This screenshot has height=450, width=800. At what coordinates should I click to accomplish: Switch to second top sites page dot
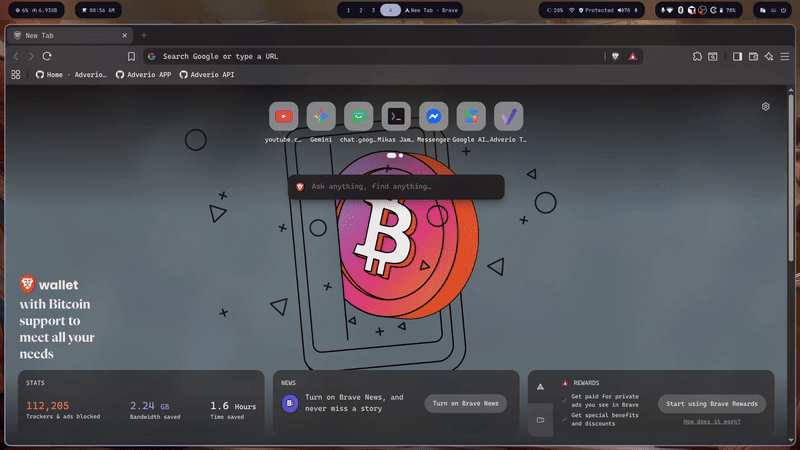coord(401,155)
